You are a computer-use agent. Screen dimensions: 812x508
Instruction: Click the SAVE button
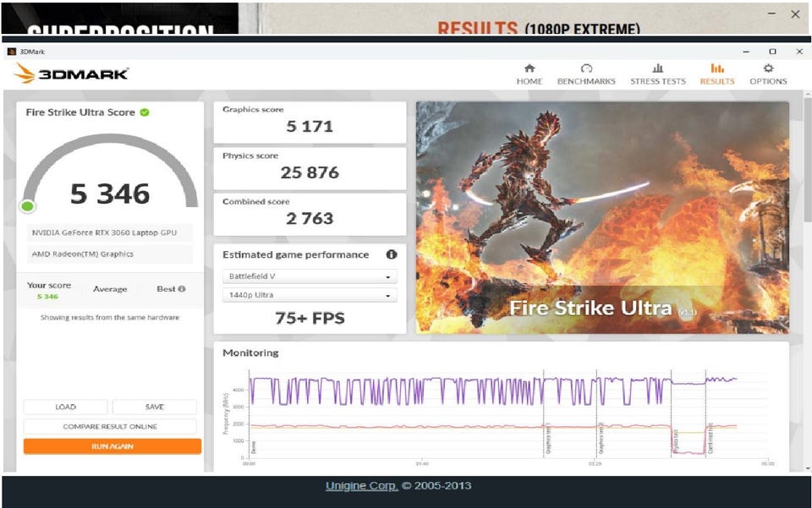click(x=154, y=407)
